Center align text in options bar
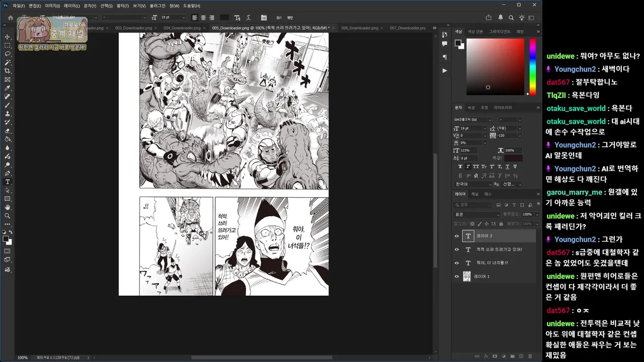 pyautogui.click(x=203, y=18)
